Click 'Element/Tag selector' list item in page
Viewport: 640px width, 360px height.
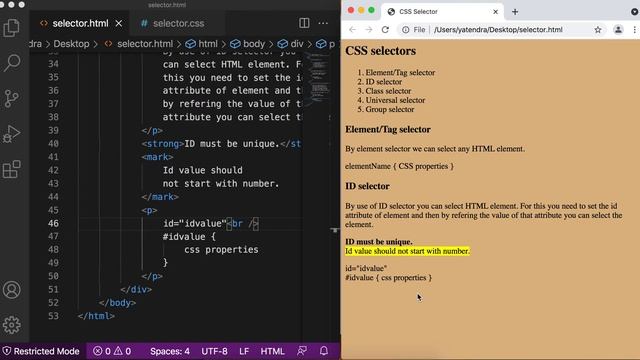[400, 73]
